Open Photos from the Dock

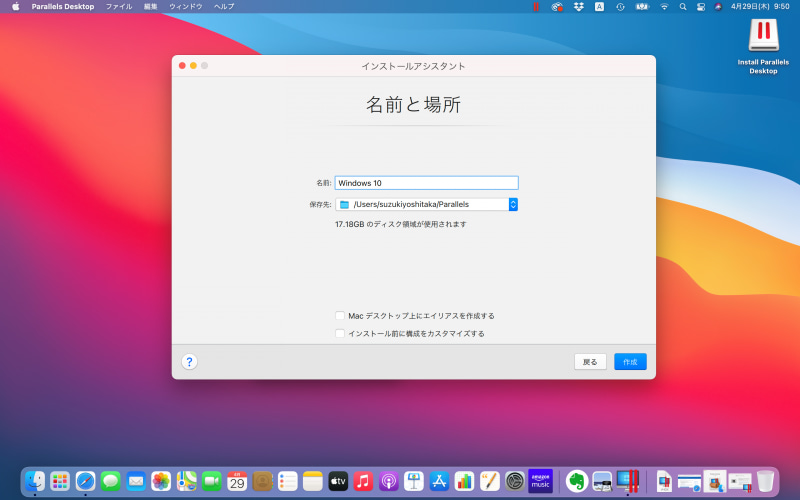[161, 481]
